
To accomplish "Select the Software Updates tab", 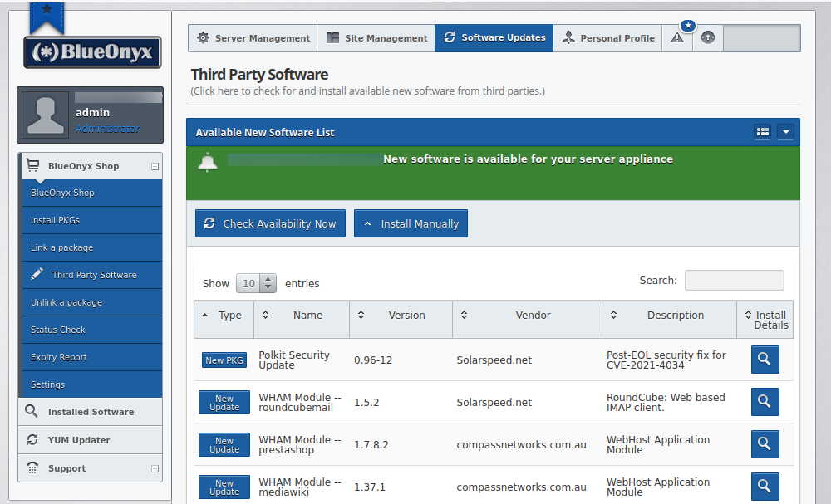I will (x=494, y=38).
